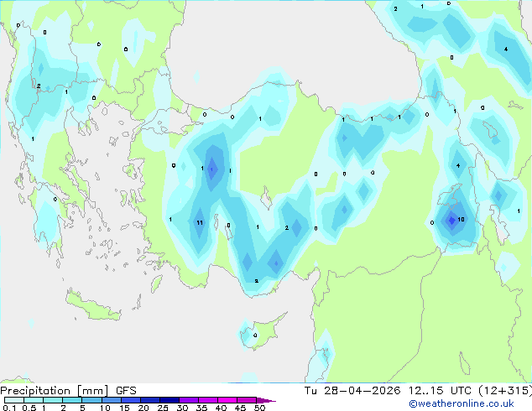The width and height of the screenshot is (532, 411).
Task: Select the 0.5–1 mm legend color swatch
Action: tap(34, 400)
